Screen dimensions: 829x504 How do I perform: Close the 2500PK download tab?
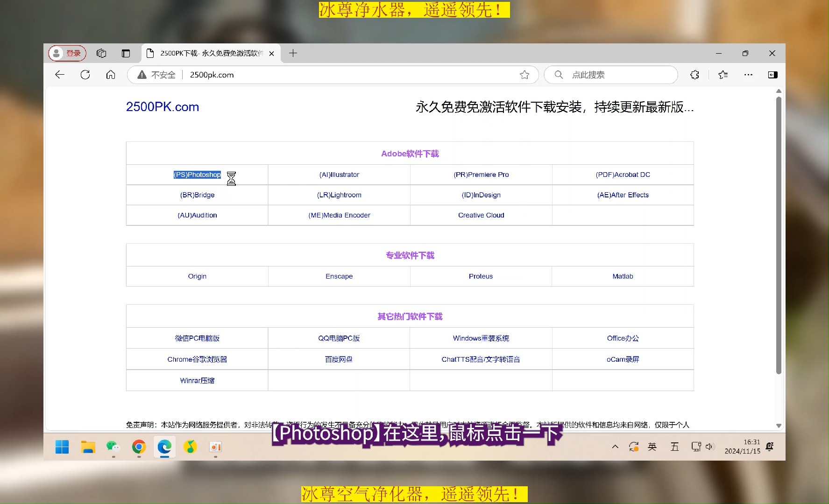(x=271, y=54)
